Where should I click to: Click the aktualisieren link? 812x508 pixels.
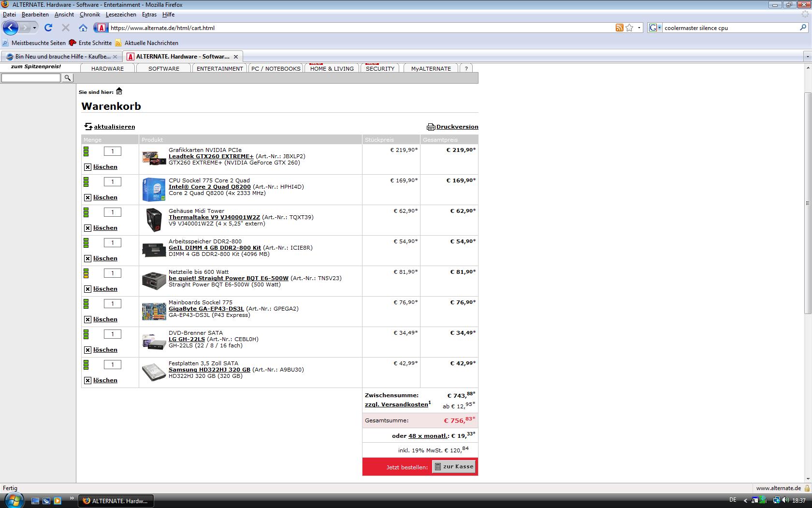[x=115, y=127]
